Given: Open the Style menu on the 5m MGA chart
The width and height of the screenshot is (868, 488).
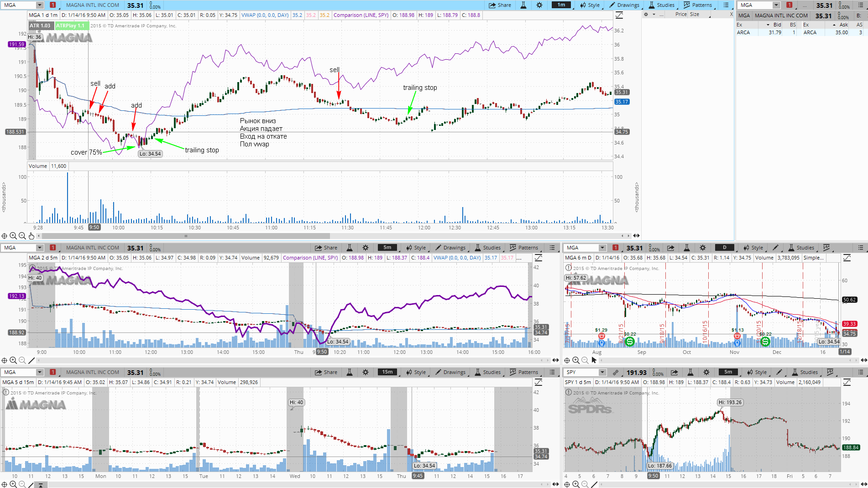Looking at the screenshot, I should 416,248.
